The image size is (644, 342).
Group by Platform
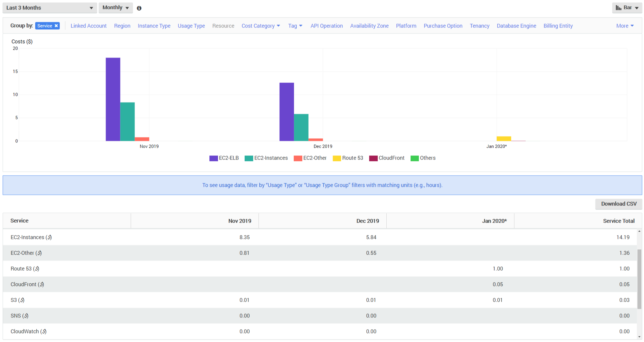tap(406, 26)
